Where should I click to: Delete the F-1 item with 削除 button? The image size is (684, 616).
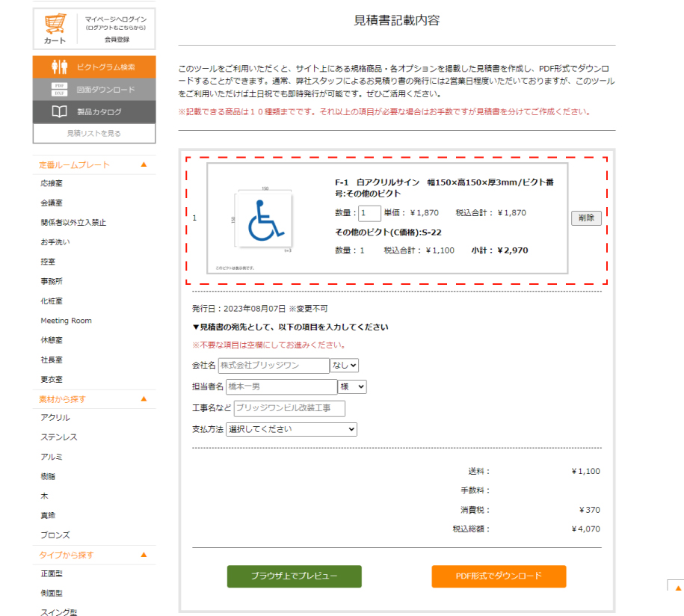click(x=586, y=218)
